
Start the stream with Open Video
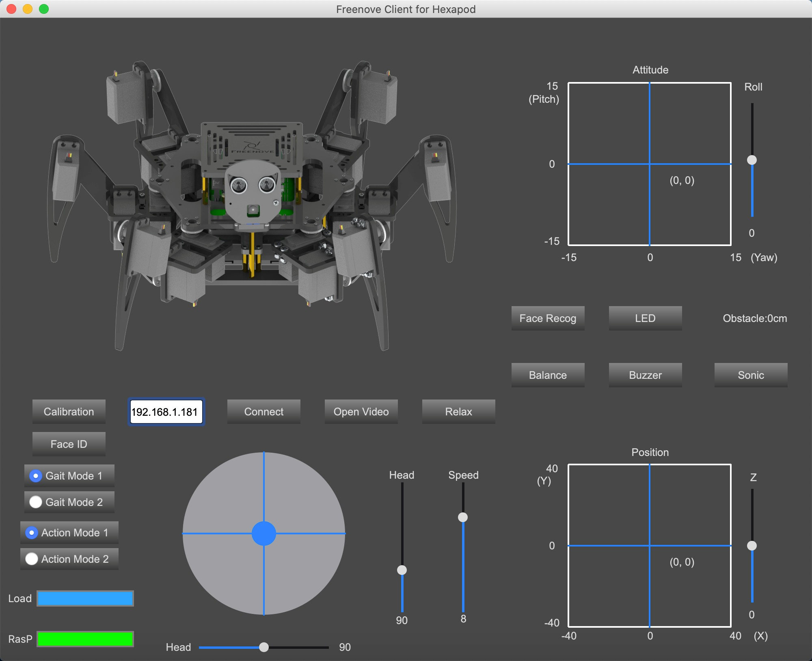(x=361, y=412)
